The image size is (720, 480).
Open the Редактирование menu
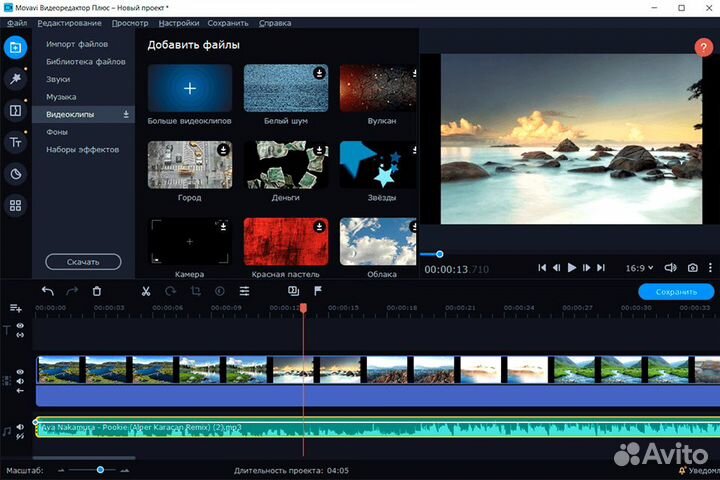pyautogui.click(x=69, y=22)
